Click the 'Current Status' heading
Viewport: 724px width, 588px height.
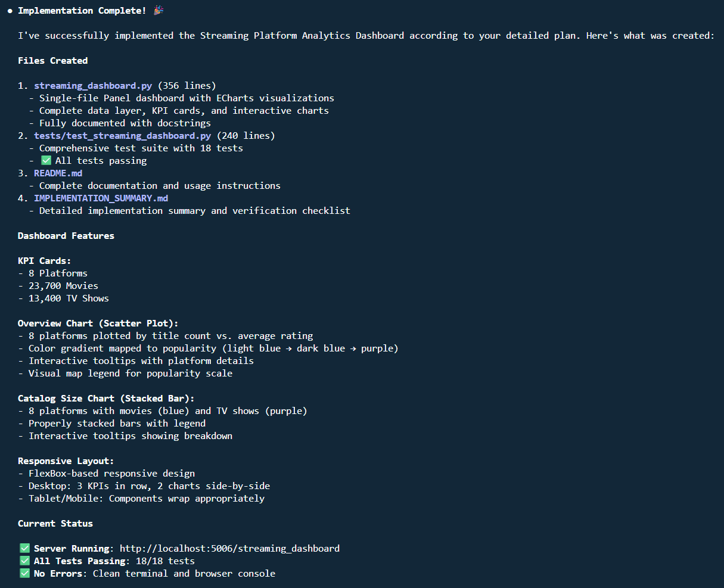[55, 523]
